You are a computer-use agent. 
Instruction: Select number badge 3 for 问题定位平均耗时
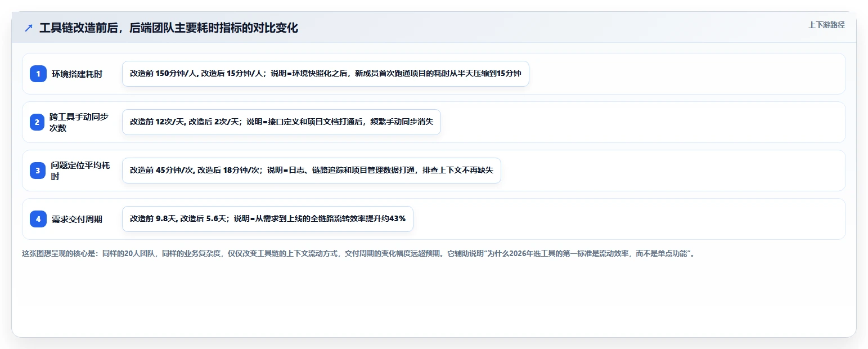(x=38, y=171)
